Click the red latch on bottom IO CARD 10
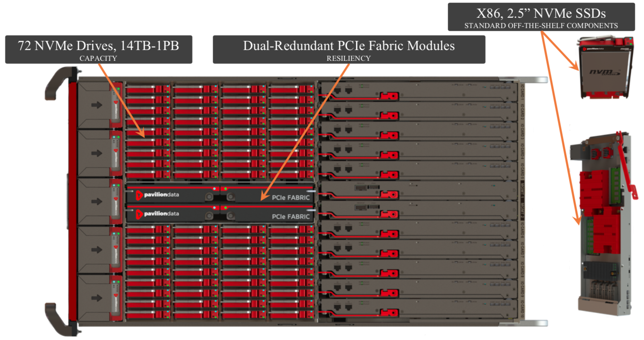Screen dimensions: 644x340 tap(389, 313)
